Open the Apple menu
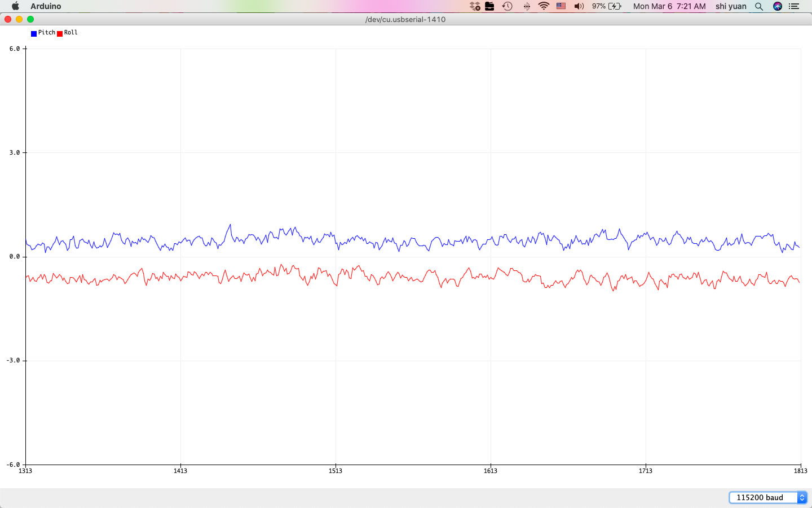 [15, 6]
